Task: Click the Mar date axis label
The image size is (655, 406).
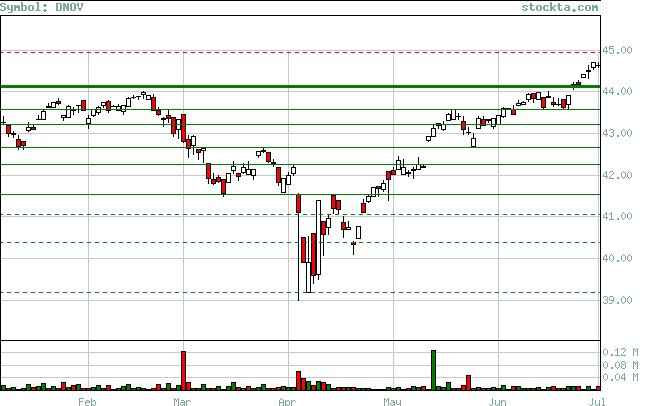Action: (182, 401)
